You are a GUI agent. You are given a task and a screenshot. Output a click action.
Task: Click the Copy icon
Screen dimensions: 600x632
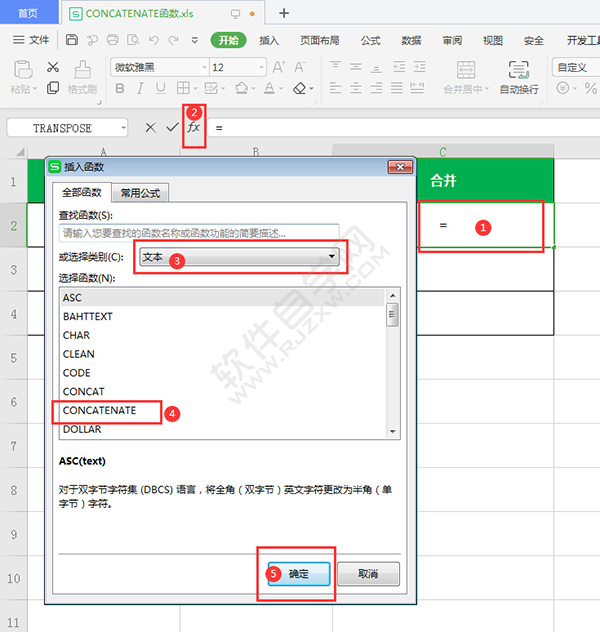point(53,88)
